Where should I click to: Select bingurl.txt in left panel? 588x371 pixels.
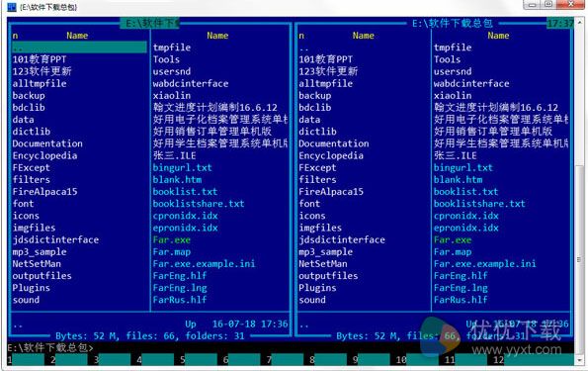point(182,167)
